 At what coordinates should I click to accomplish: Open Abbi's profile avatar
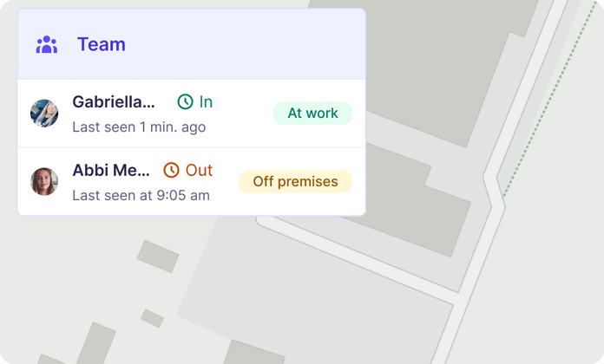coord(44,182)
